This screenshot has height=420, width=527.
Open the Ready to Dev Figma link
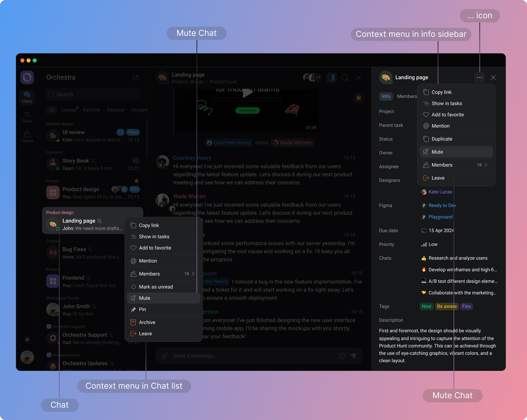coord(442,206)
